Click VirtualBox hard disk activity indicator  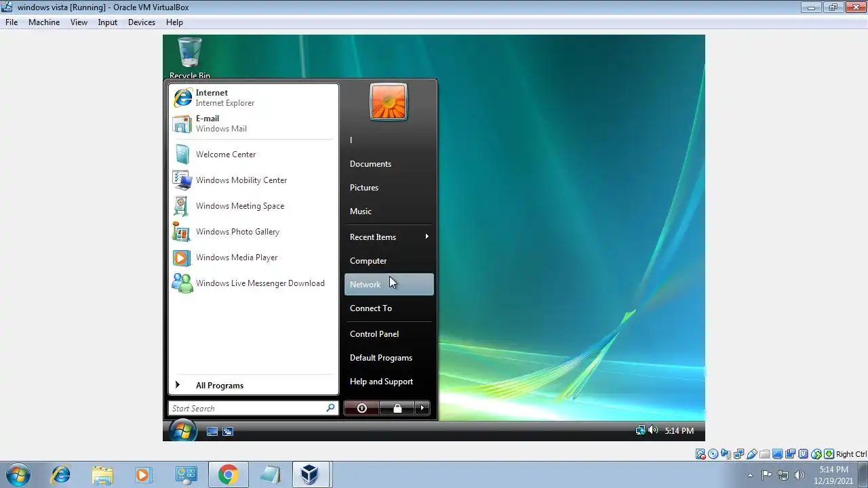[701, 454]
